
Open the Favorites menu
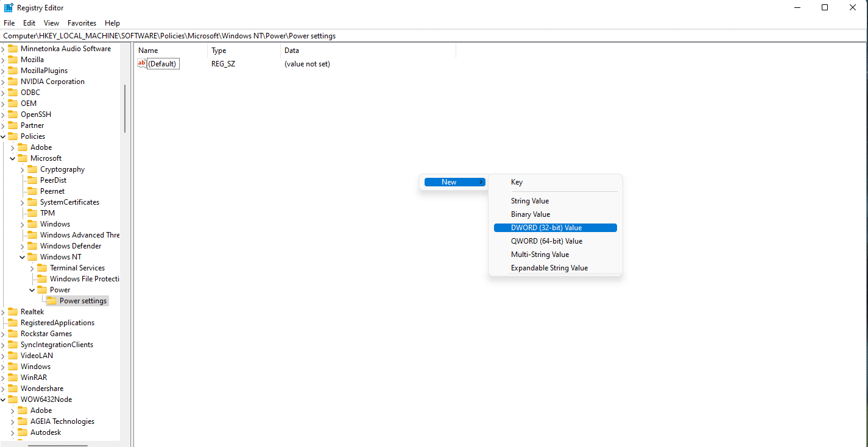pyautogui.click(x=82, y=23)
